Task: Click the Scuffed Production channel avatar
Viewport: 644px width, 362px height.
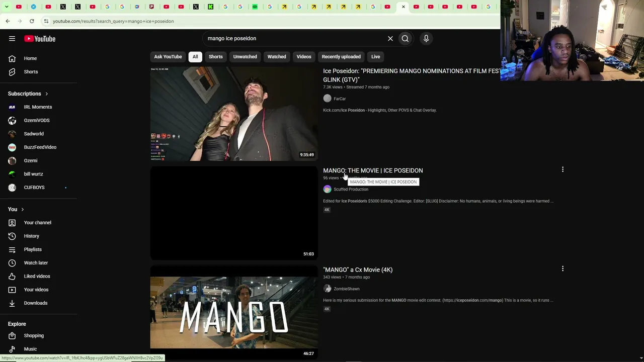Action: tap(328, 189)
